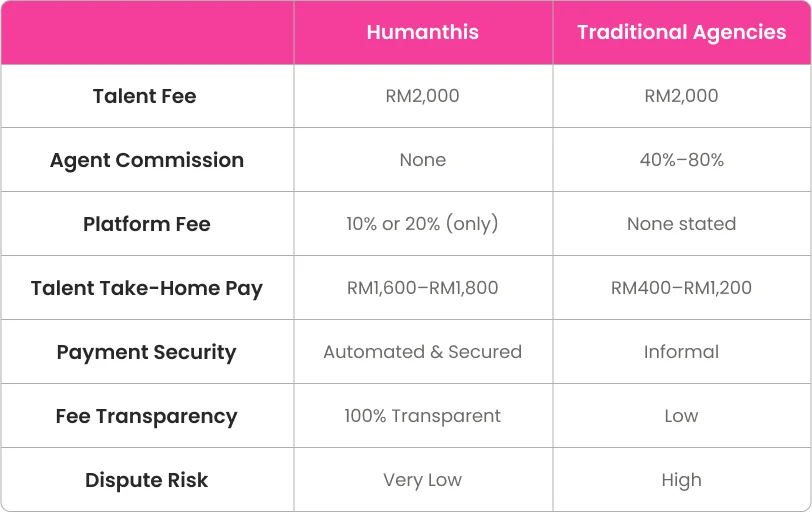The height and width of the screenshot is (512, 812).
Task: Select the Talent Take-Home Pay label
Action: pyautogui.click(x=147, y=288)
